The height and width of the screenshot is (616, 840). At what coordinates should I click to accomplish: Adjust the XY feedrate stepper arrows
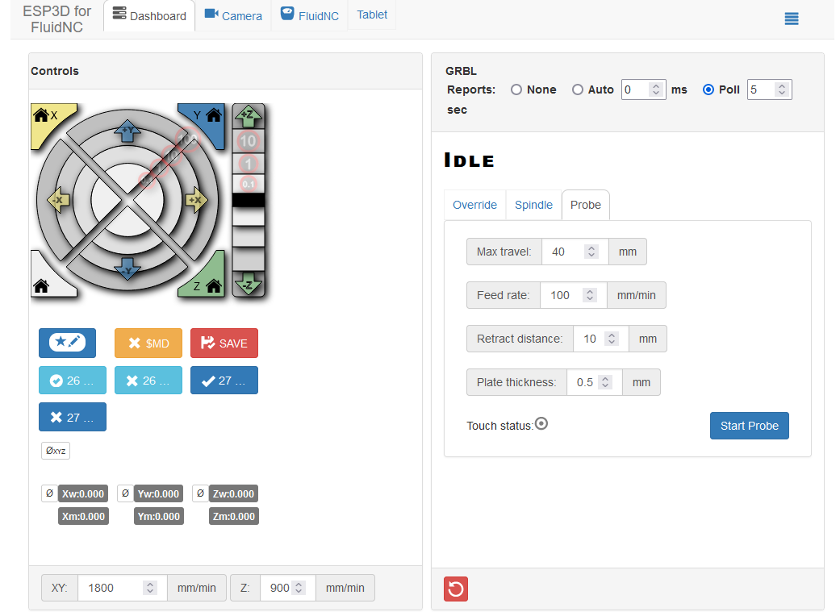[150, 588]
